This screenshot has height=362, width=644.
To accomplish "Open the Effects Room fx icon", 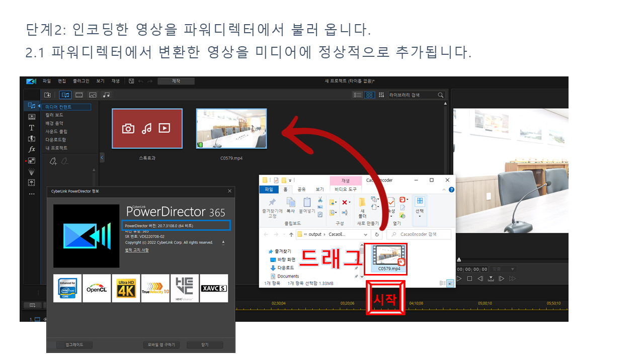I will (32, 150).
